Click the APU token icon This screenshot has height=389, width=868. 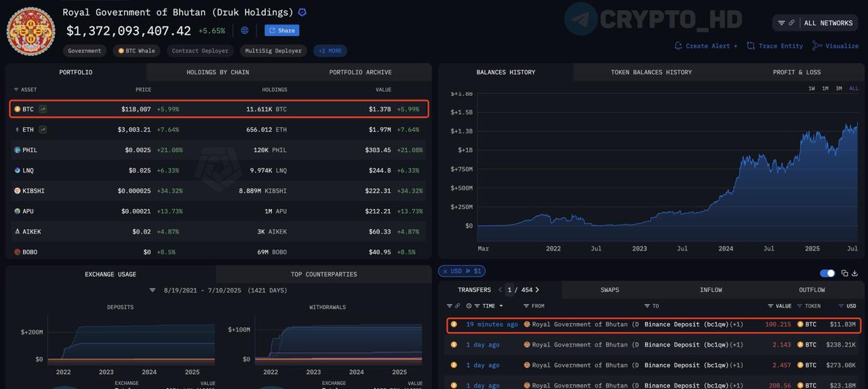point(18,211)
